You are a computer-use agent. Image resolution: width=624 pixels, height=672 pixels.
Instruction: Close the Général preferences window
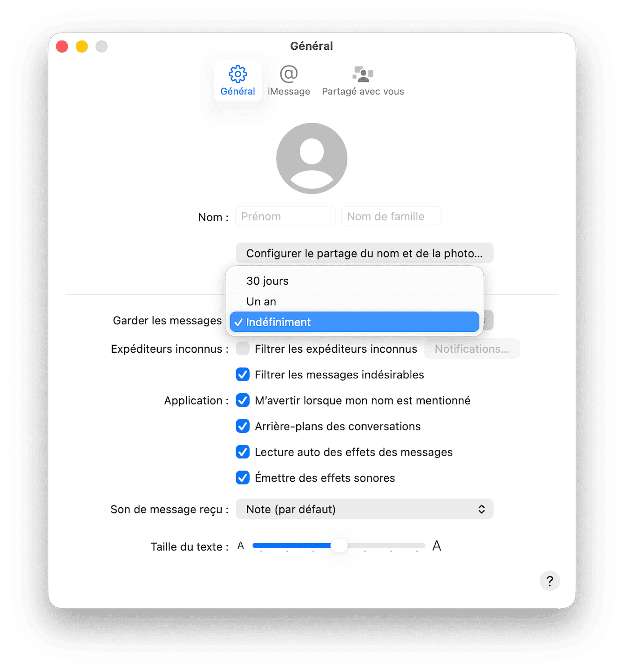(x=62, y=47)
